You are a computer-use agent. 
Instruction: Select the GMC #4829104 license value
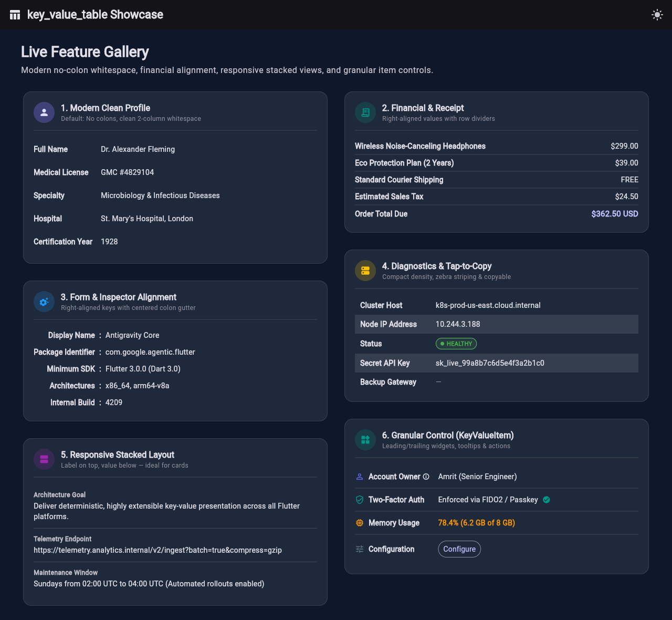[127, 172]
